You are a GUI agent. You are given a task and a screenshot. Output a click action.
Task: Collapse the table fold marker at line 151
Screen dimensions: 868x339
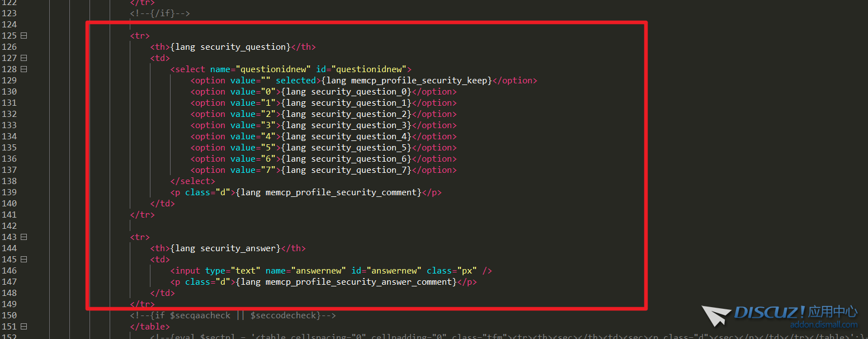[23, 327]
